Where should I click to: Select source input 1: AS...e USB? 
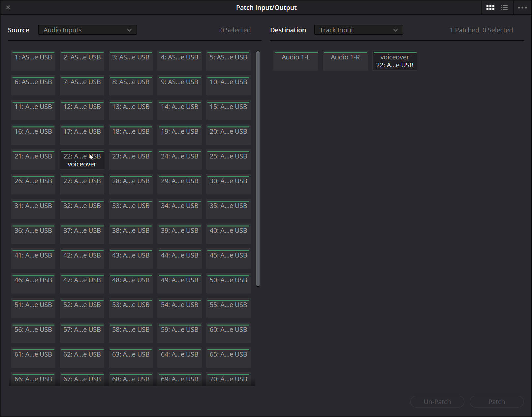pos(33,61)
